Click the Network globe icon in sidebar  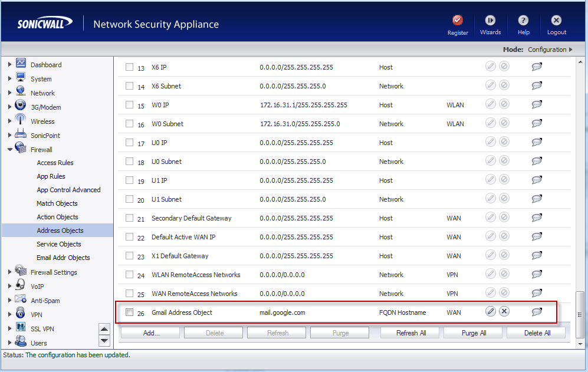pyautogui.click(x=21, y=91)
